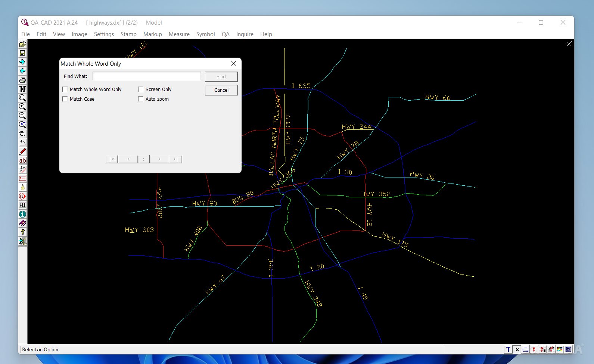The width and height of the screenshot is (594, 364).
Task: Click the purple help book icon
Action: (22, 223)
